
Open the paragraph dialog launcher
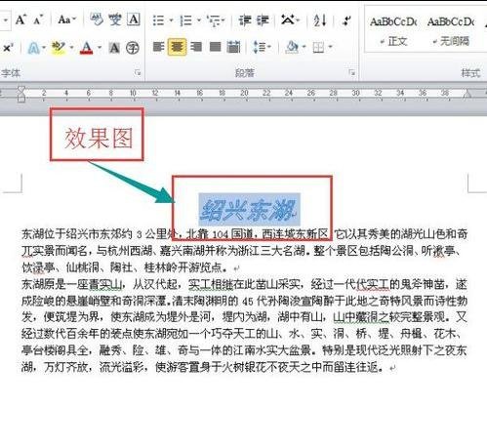tap(351, 72)
